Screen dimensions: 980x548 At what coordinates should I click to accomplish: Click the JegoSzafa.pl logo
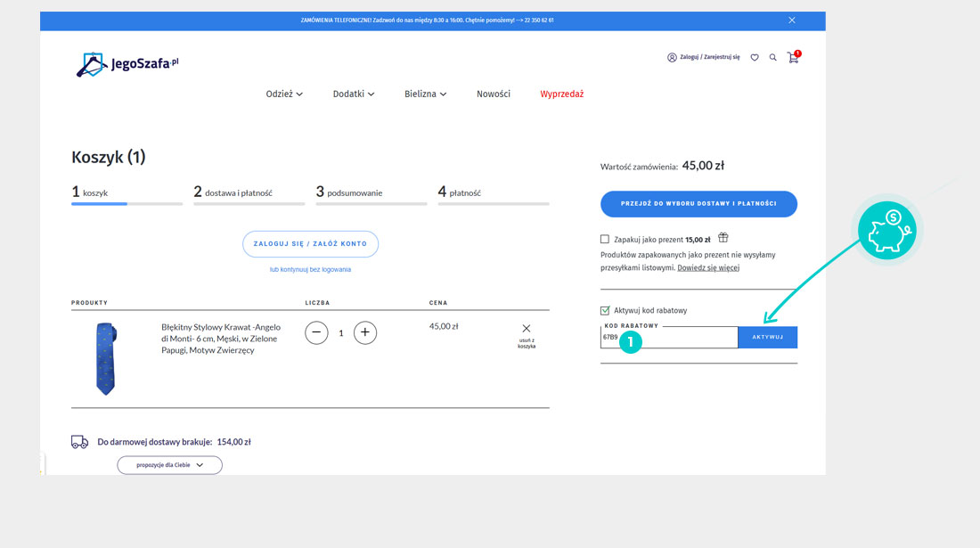pos(127,64)
